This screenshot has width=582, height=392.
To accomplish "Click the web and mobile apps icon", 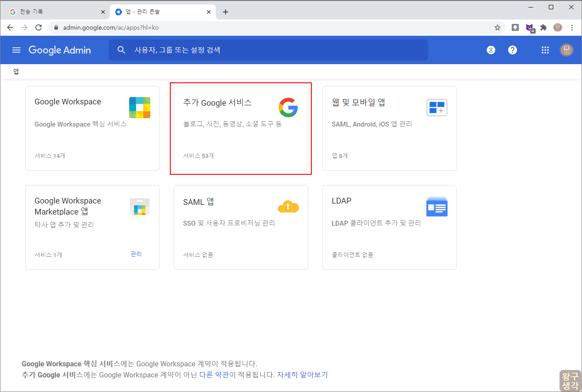I will coord(437,108).
